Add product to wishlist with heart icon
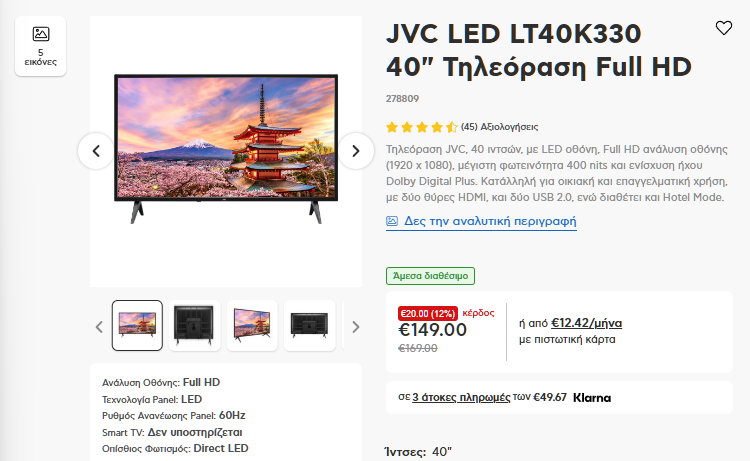The width and height of the screenshot is (750, 461). pyautogui.click(x=724, y=28)
